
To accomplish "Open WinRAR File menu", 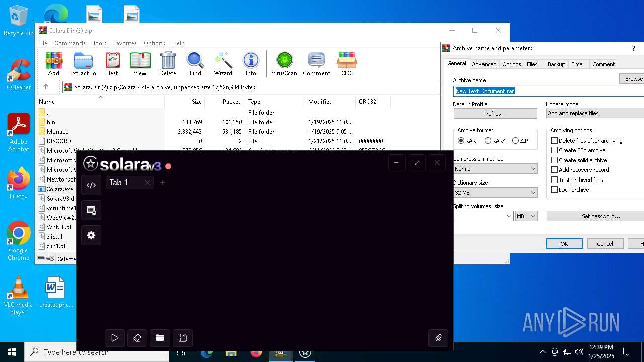I will click(43, 43).
